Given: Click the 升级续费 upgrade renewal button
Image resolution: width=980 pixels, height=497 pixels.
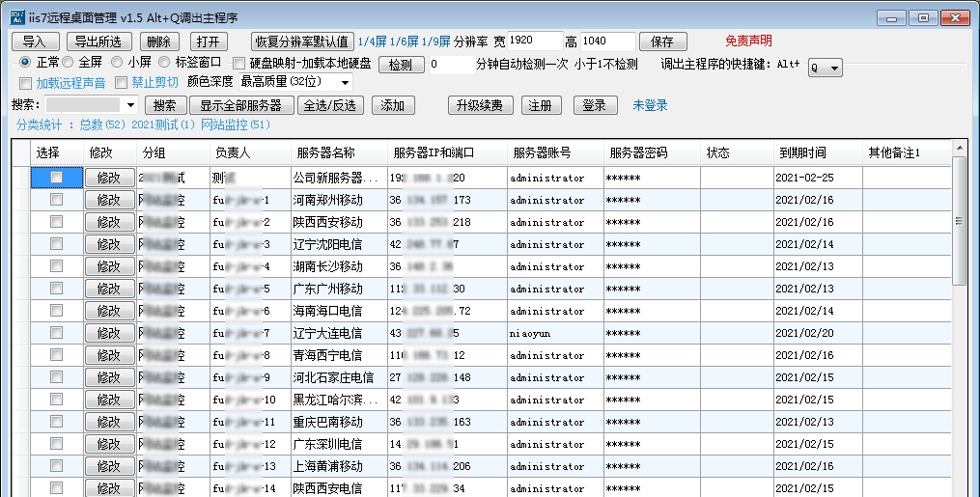Looking at the screenshot, I should coord(480,105).
